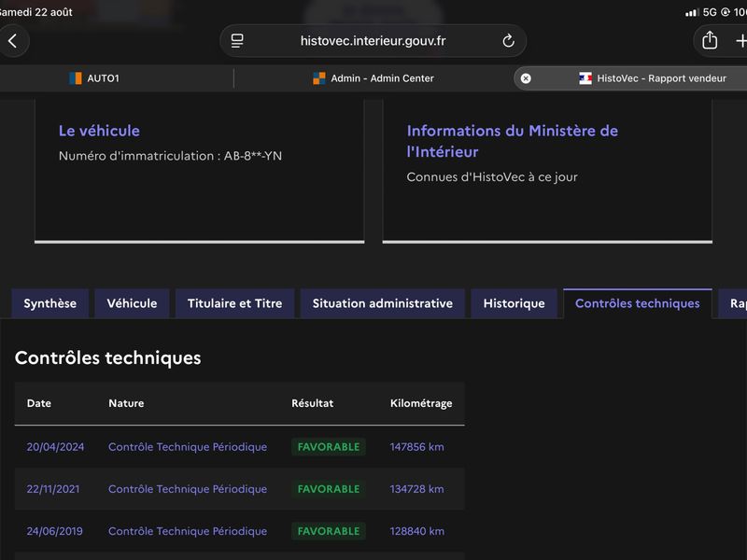Open the Historique tab
Image resolution: width=747 pixels, height=560 pixels.
pyautogui.click(x=514, y=303)
